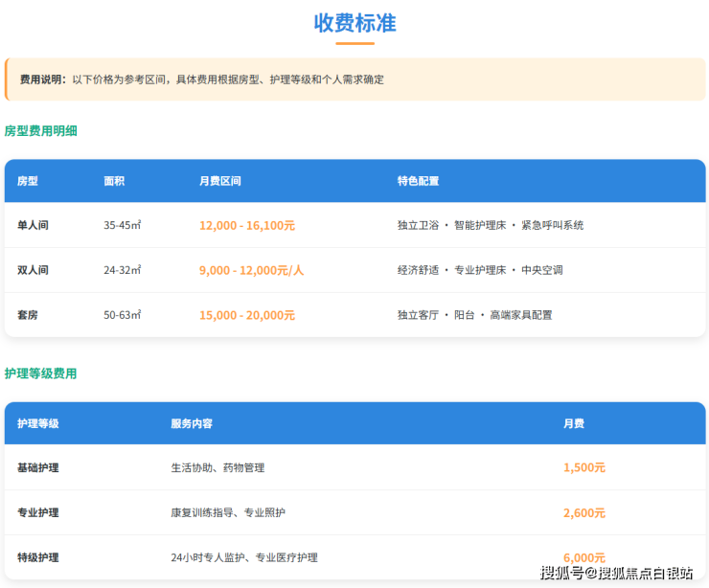The image size is (709, 588).
Task: Select the 费用说明 notice banner text
Action: coord(201,79)
